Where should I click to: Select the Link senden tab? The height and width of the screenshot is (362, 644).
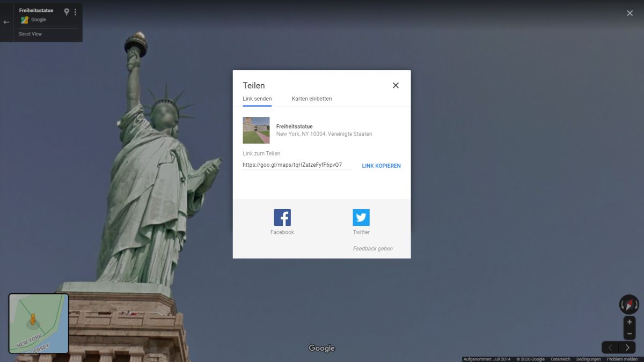coord(257,99)
